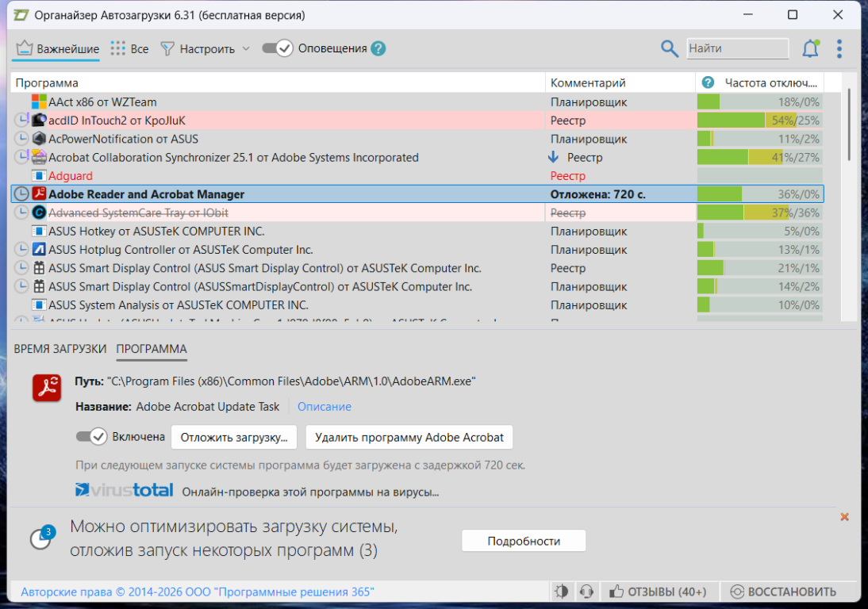The image size is (868, 609).
Task: Select the Важнейшие view tab
Action: click(x=56, y=48)
